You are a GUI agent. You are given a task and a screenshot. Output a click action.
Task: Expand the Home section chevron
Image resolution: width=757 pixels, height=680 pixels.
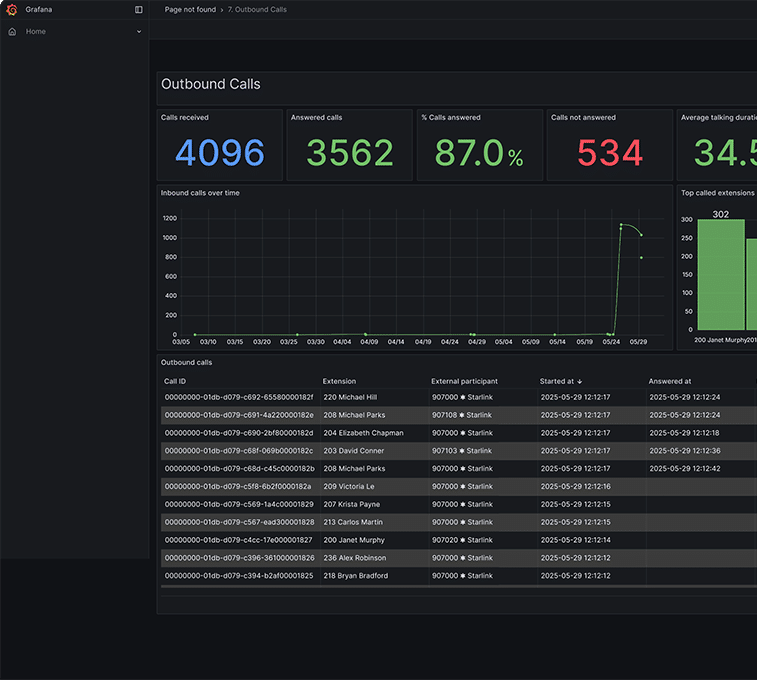pos(139,32)
